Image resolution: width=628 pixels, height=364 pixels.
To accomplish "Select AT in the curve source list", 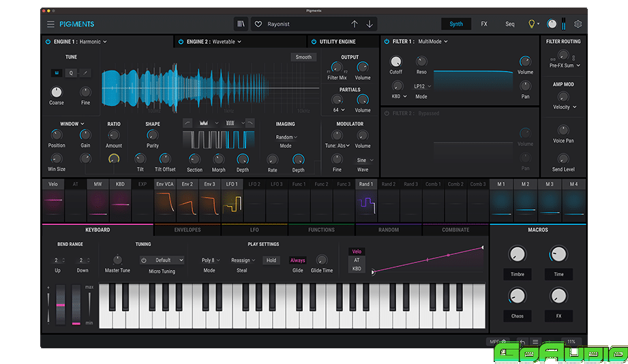I will point(357,260).
